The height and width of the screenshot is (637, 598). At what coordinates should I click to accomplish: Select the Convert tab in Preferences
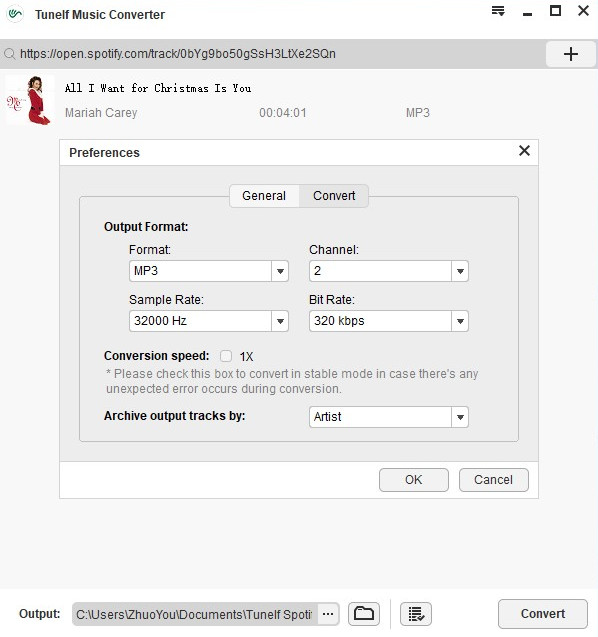click(x=334, y=196)
